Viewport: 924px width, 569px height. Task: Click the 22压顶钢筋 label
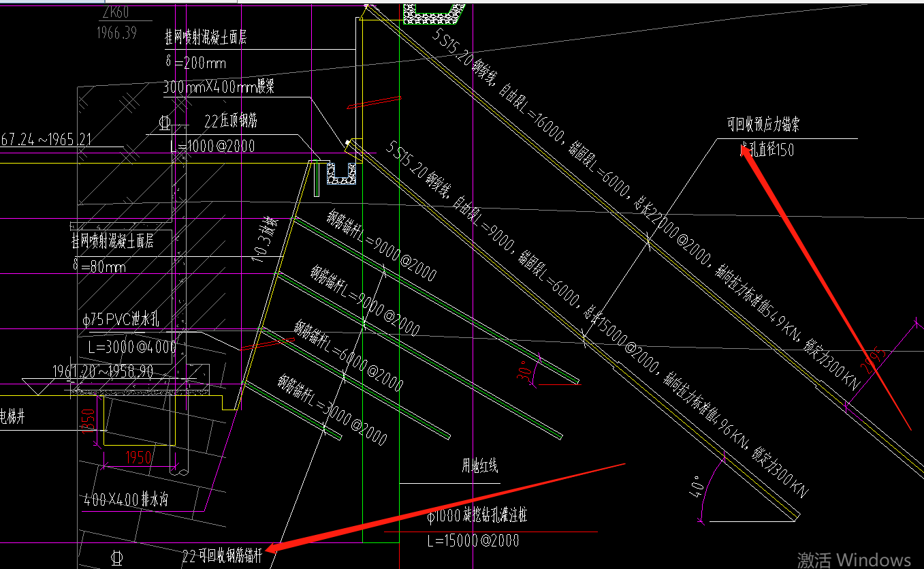231,122
